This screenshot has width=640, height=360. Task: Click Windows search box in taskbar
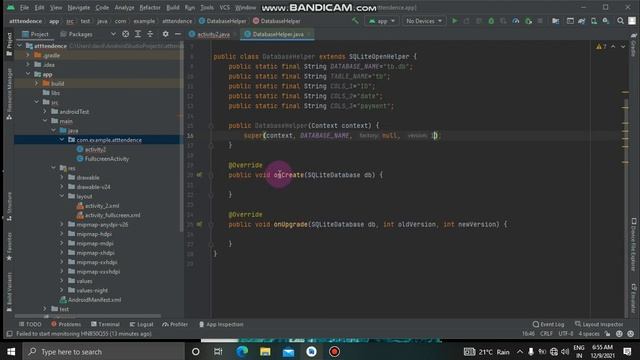click(104, 351)
